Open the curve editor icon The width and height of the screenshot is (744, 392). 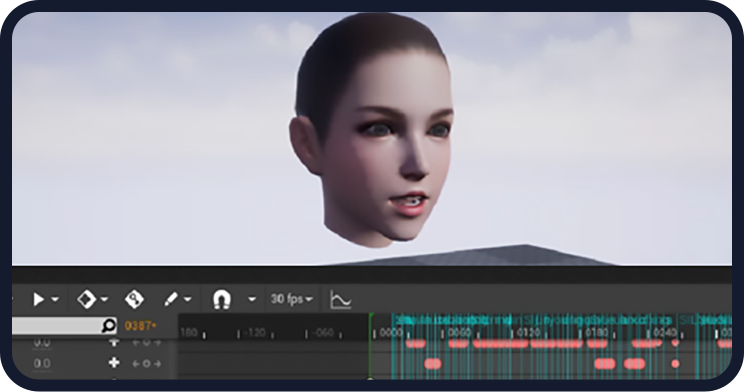[341, 300]
